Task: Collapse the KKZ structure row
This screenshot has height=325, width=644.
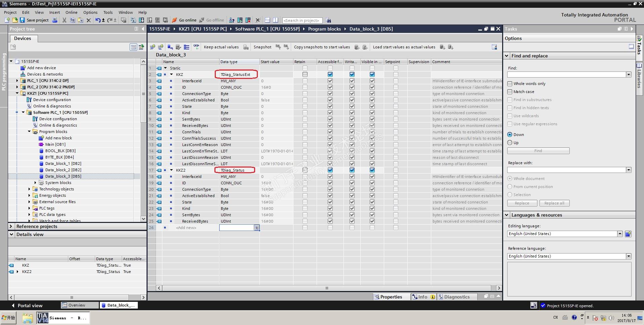Action: pyautogui.click(x=171, y=75)
